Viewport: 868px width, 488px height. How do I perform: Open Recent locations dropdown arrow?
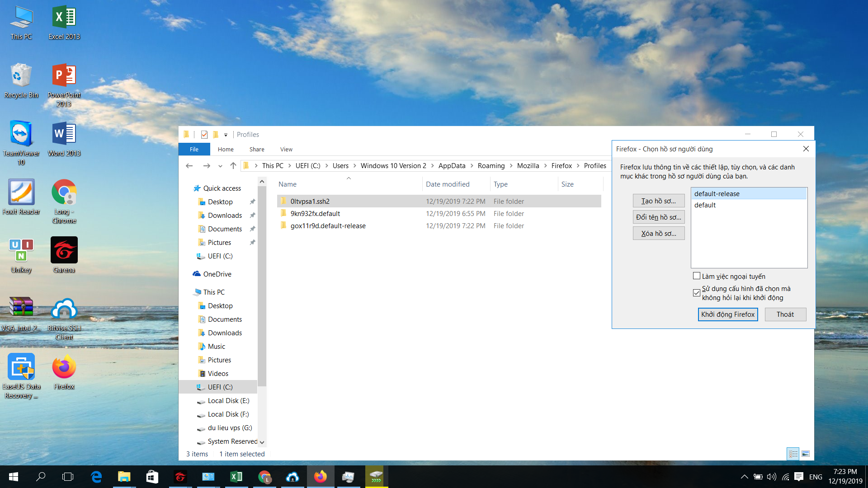click(x=220, y=166)
